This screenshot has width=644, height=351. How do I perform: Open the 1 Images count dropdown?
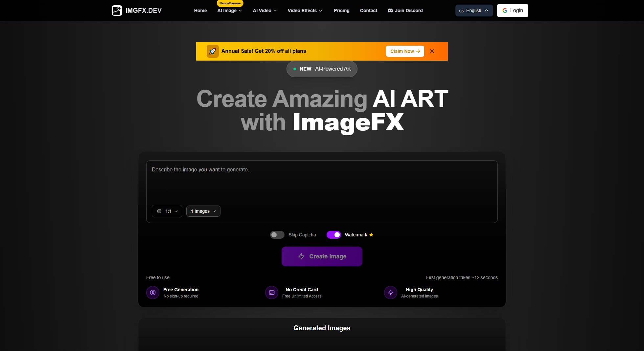click(203, 211)
